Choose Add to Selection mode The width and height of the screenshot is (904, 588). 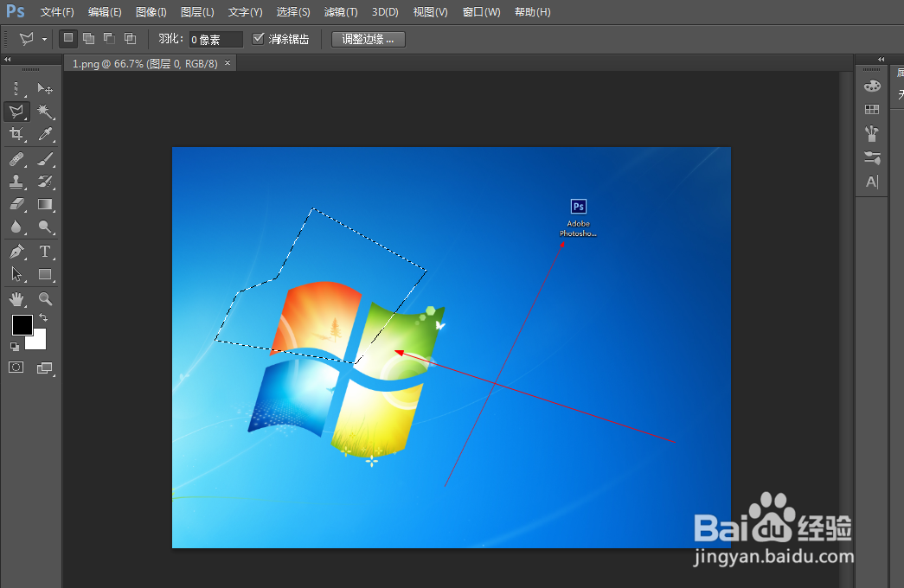click(89, 39)
